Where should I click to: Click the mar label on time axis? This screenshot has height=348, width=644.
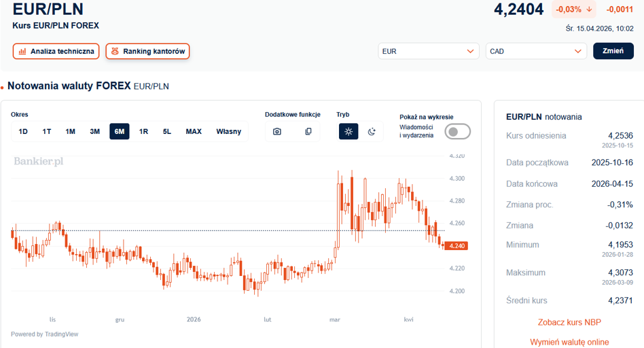point(335,319)
